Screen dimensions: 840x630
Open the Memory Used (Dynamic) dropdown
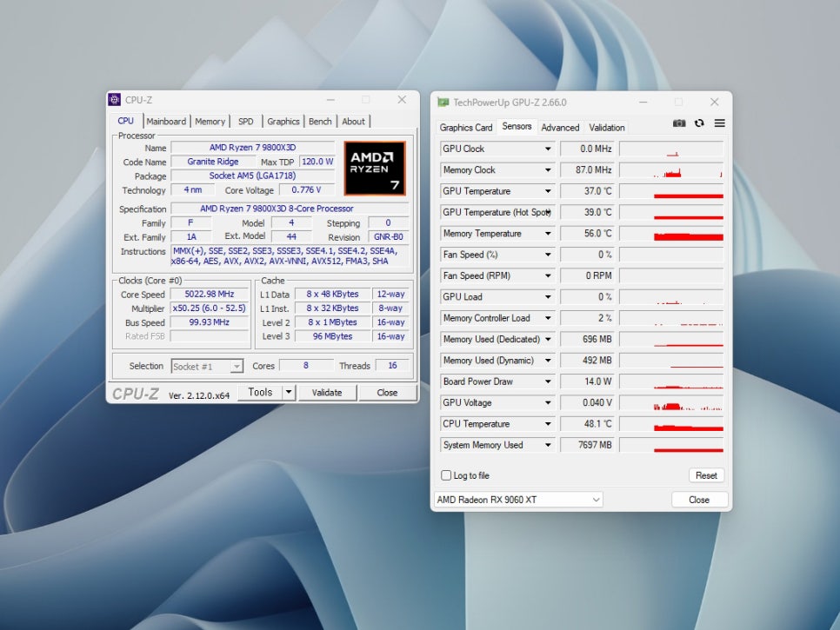(x=548, y=361)
